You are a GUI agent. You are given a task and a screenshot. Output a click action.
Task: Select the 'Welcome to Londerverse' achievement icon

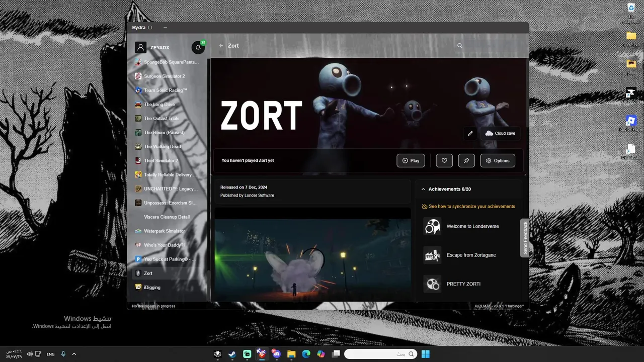(x=432, y=226)
